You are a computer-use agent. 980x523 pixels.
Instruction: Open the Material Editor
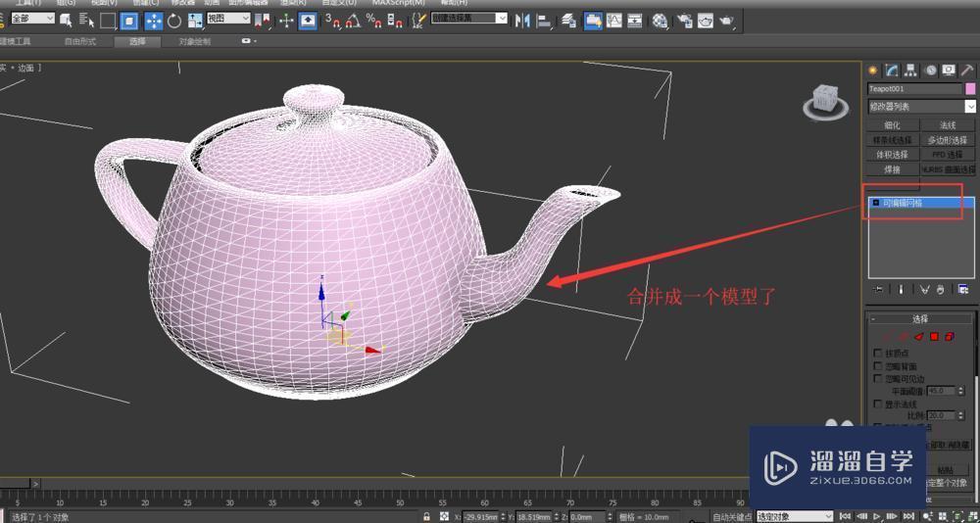660,20
